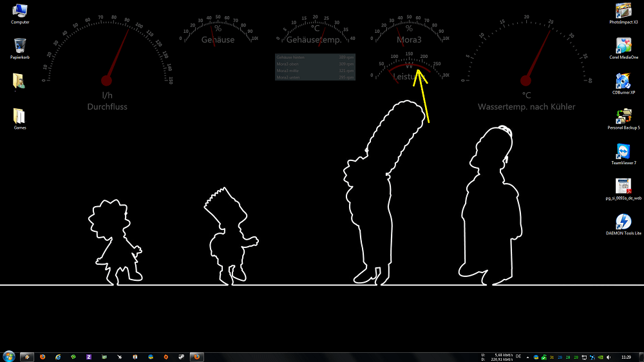Open the purple Z taskbar app

89,357
